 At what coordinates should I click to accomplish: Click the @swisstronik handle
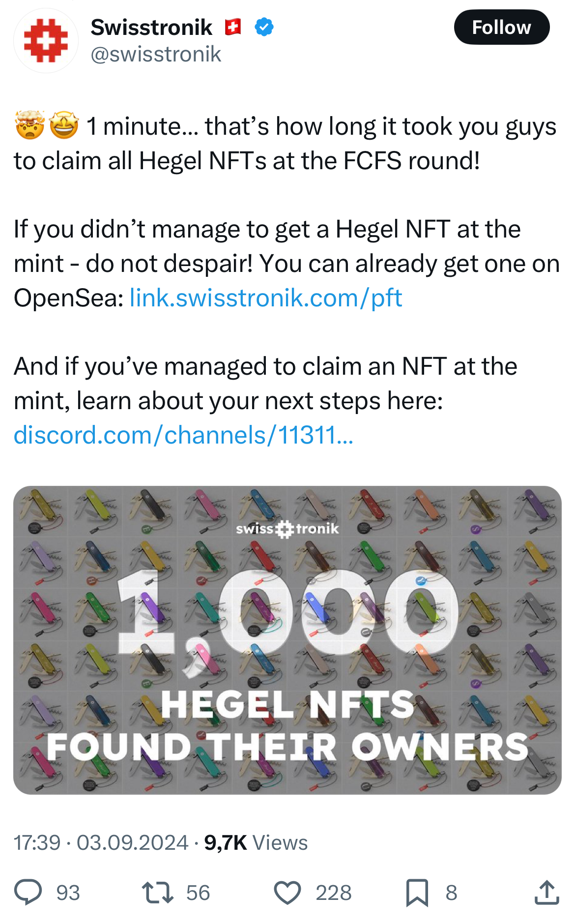click(156, 54)
